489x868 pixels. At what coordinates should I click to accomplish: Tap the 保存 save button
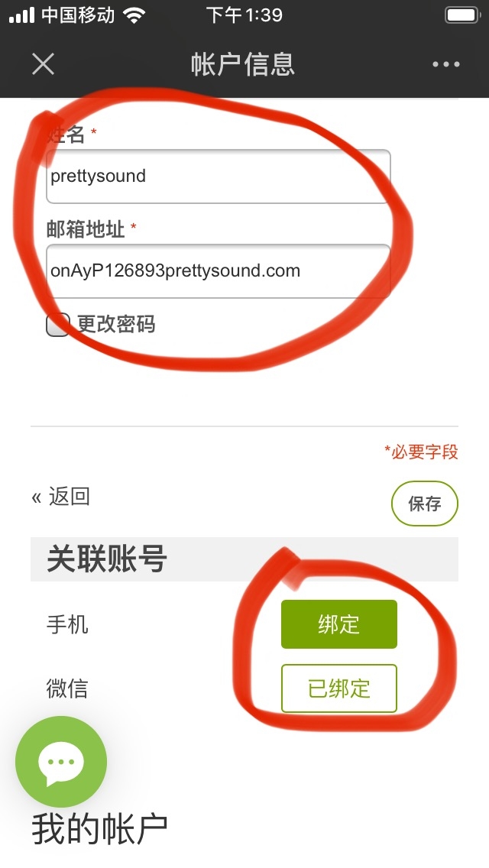point(425,504)
